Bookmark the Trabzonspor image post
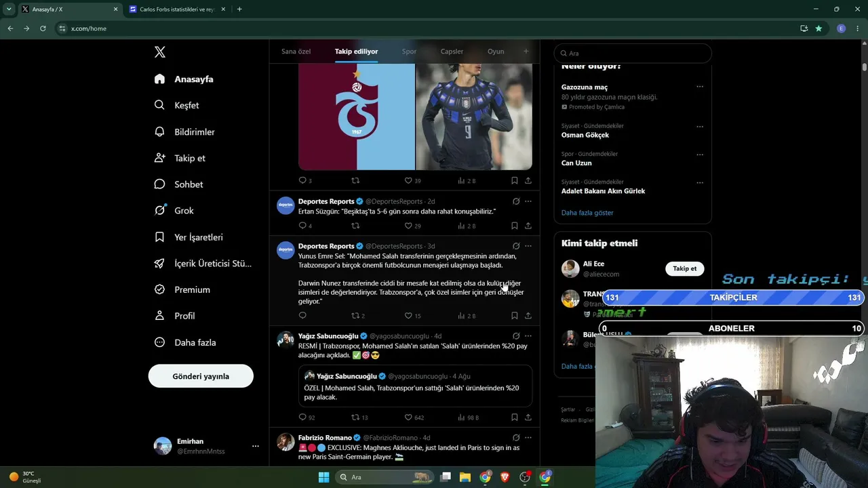The height and width of the screenshot is (488, 868). (x=514, y=180)
